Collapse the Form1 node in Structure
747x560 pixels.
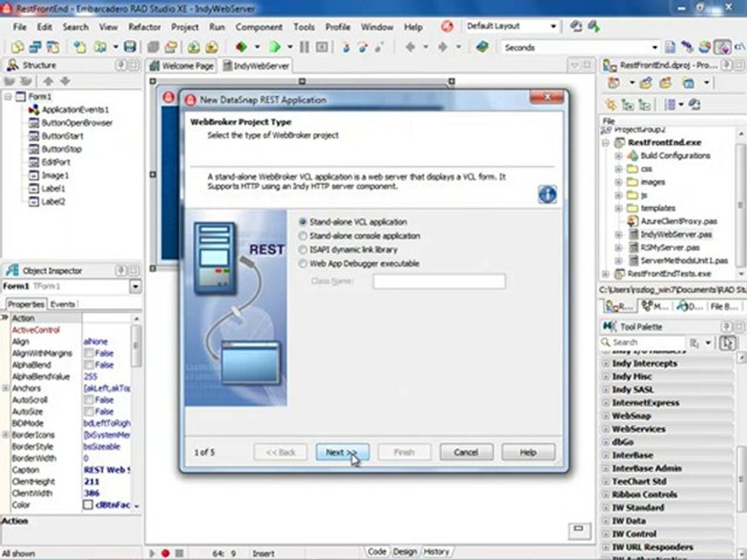coord(8,96)
